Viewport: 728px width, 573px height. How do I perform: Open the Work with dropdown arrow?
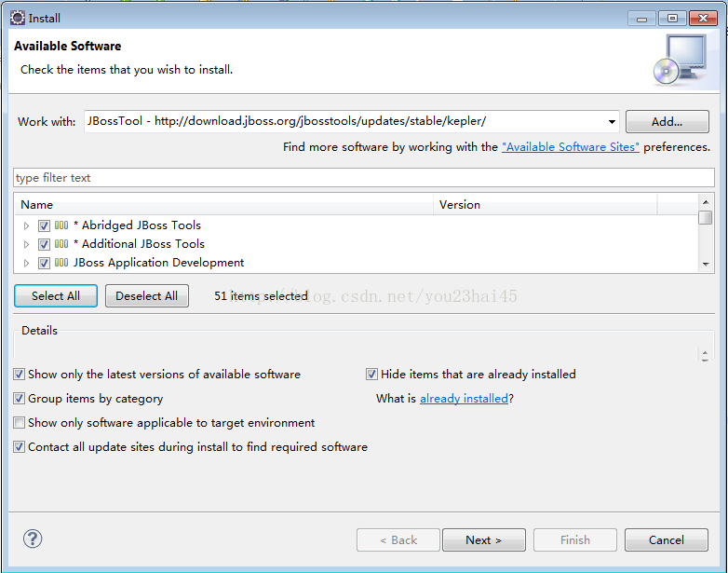(612, 122)
